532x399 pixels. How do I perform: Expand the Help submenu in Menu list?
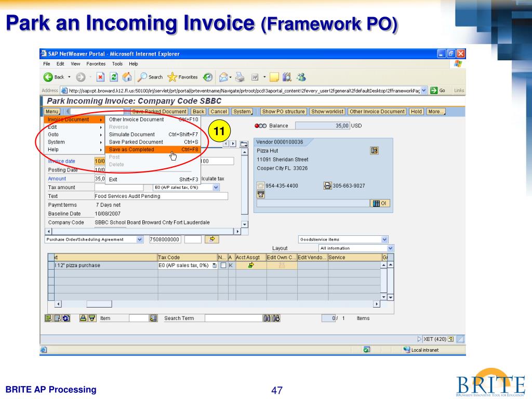coord(74,149)
